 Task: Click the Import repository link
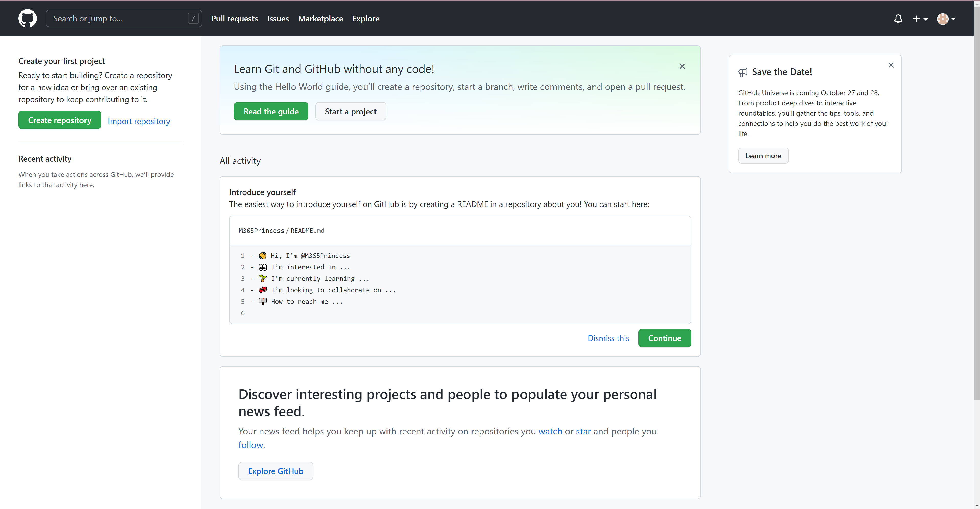point(138,120)
